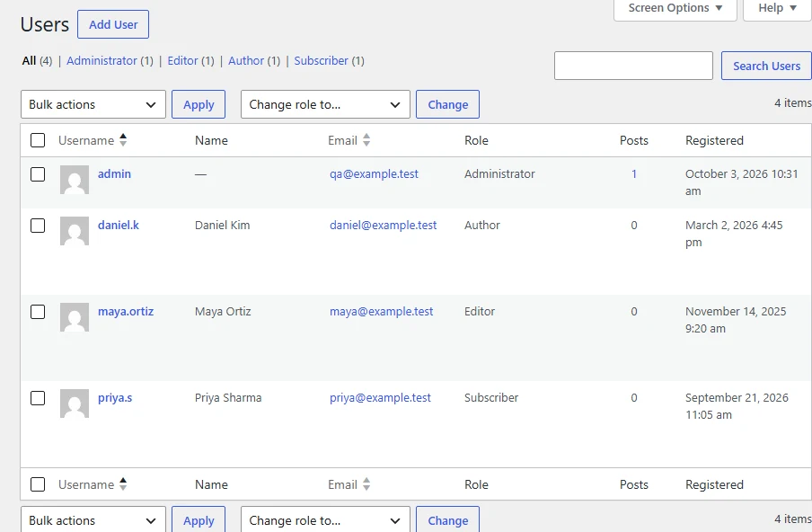
Task: Click the Subscriber role cell for priya.s
Action: coord(491,398)
